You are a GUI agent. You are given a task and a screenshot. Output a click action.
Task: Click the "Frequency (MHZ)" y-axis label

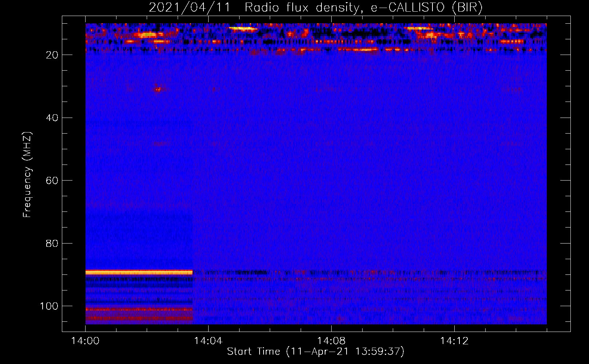pyautogui.click(x=27, y=174)
